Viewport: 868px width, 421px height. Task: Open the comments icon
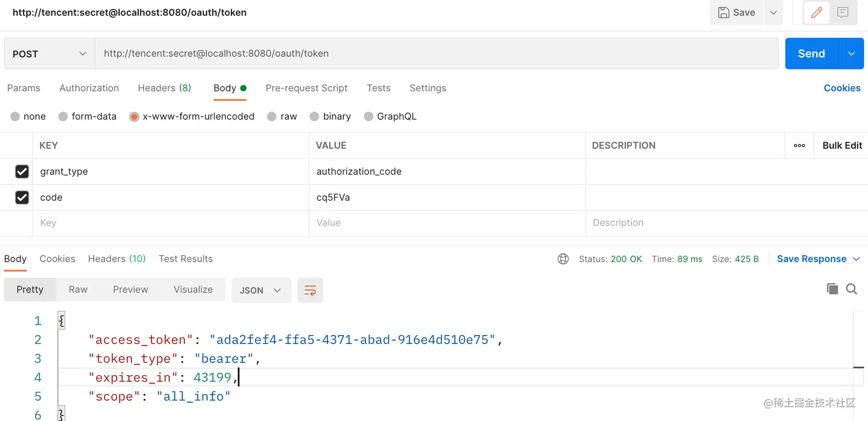[x=843, y=12]
